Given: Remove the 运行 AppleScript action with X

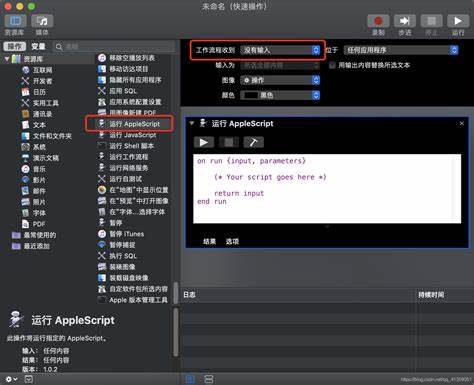Looking at the screenshot, I should [462, 123].
